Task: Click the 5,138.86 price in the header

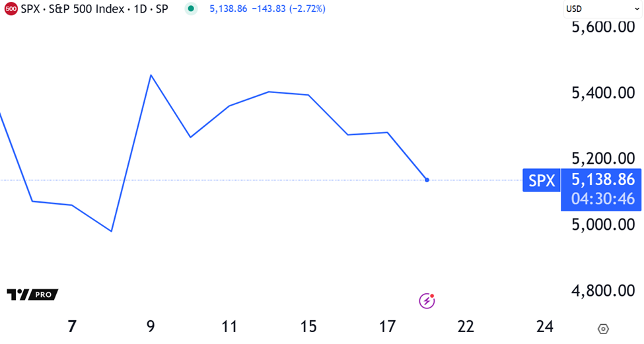Action: point(228,9)
